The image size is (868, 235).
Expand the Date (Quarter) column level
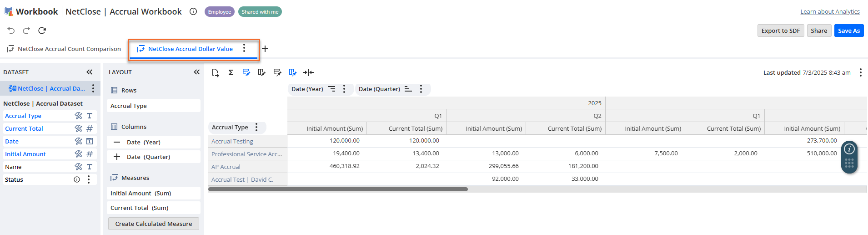click(117, 157)
